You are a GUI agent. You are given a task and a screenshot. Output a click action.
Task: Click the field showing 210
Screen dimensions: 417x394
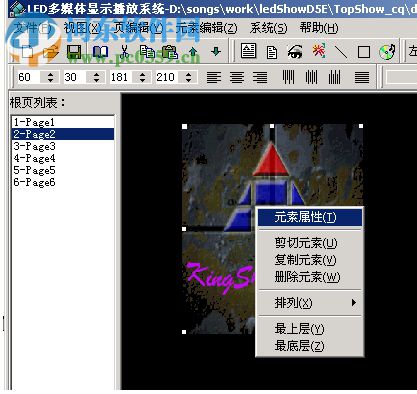(167, 77)
